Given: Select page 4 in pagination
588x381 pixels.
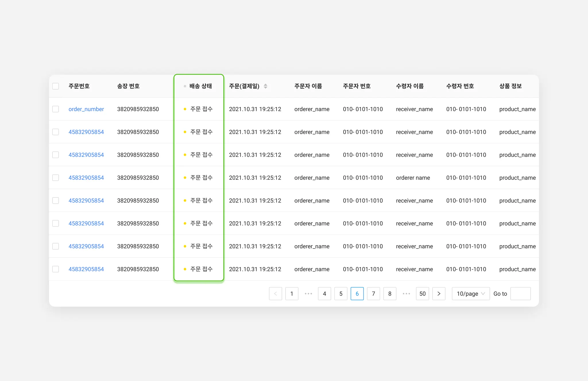Looking at the screenshot, I should click(324, 293).
